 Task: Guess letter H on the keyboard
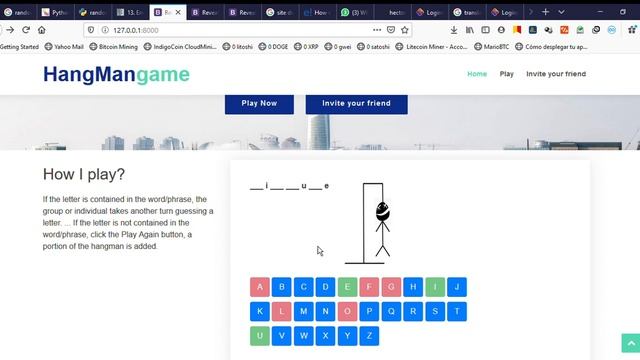coord(413,287)
